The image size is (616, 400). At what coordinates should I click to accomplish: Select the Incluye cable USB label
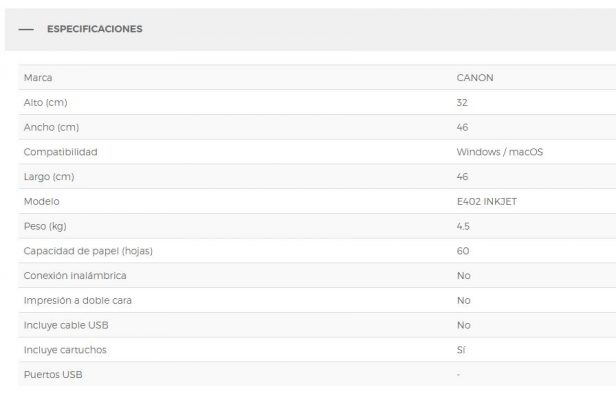pyautogui.click(x=66, y=325)
